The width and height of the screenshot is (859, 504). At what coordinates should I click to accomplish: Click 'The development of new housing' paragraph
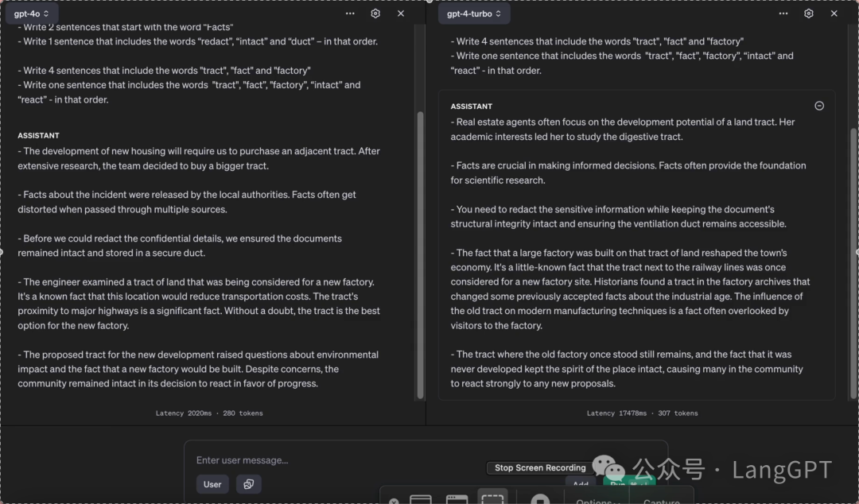coord(199,158)
